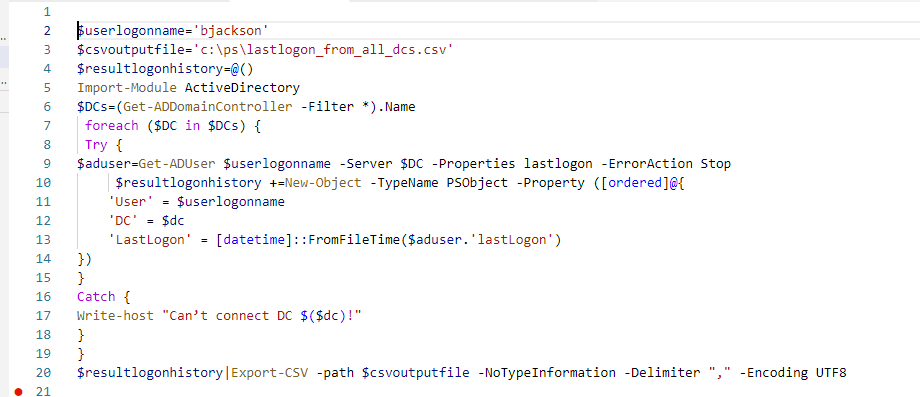Click the -ErrorAction parameter
This screenshot has height=397, width=920.
646,164
